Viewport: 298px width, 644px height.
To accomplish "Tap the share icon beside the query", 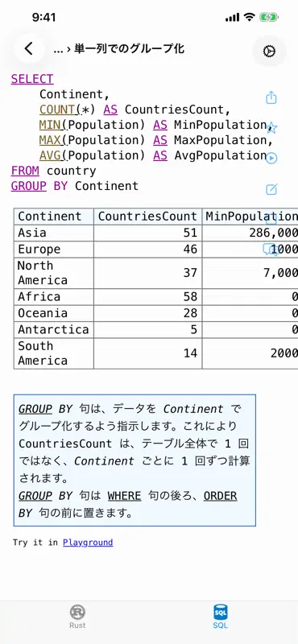I will coord(271,97).
